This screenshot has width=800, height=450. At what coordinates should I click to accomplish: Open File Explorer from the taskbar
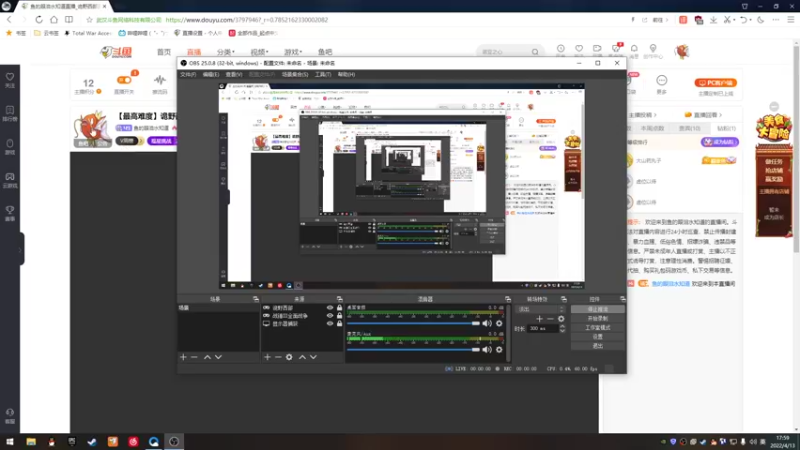pos(31,442)
